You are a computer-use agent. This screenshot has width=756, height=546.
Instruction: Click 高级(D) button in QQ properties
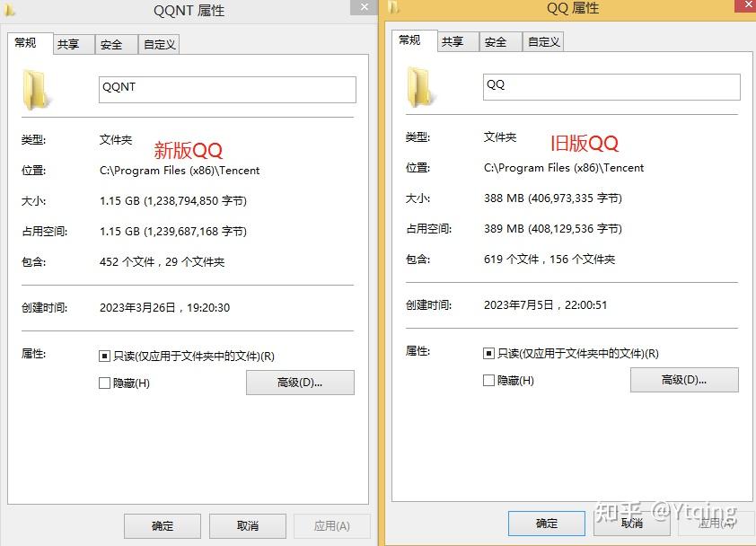[x=684, y=380]
